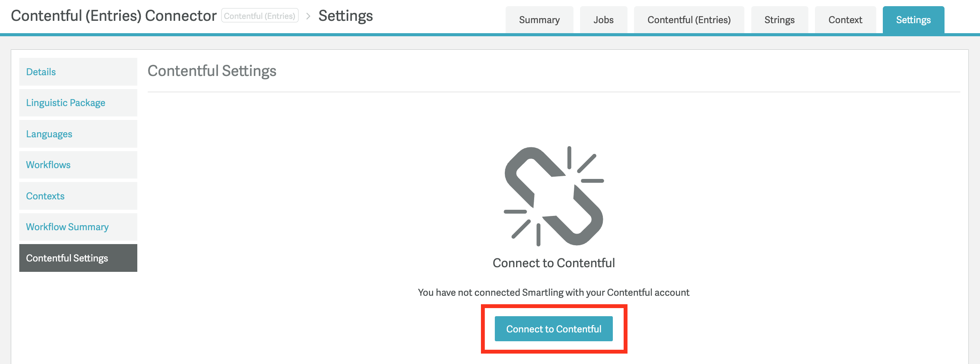Open the Details section
Viewport: 980px width, 364px height.
40,71
